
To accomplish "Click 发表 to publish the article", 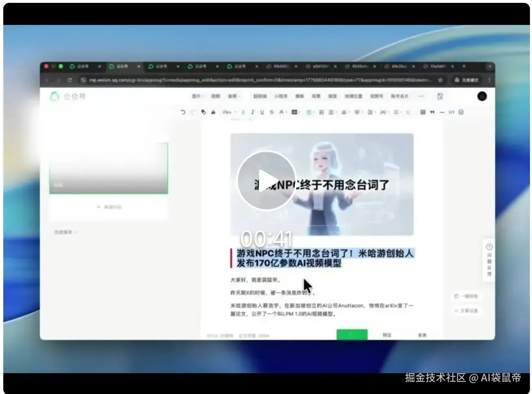I will click(x=422, y=335).
